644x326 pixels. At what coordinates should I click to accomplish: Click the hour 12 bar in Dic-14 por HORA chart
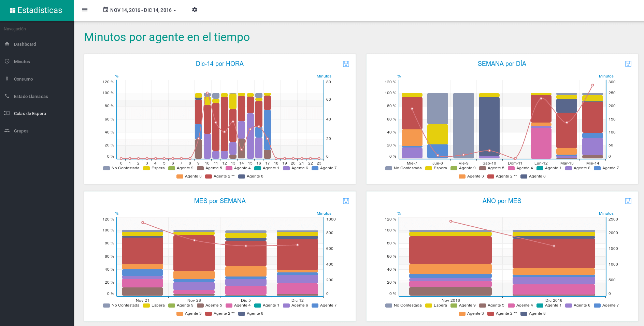coord(224,126)
